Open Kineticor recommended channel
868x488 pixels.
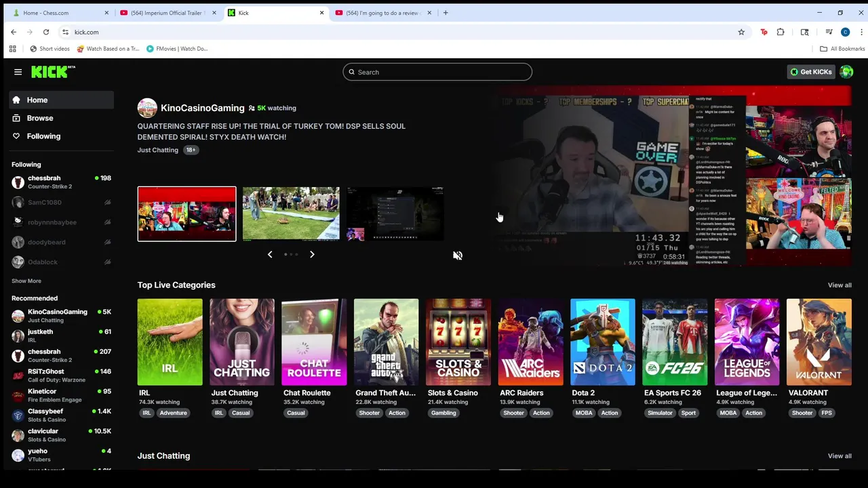point(62,395)
